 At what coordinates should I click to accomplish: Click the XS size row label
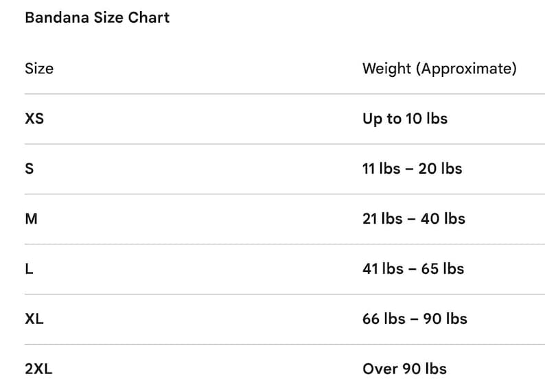pos(34,119)
